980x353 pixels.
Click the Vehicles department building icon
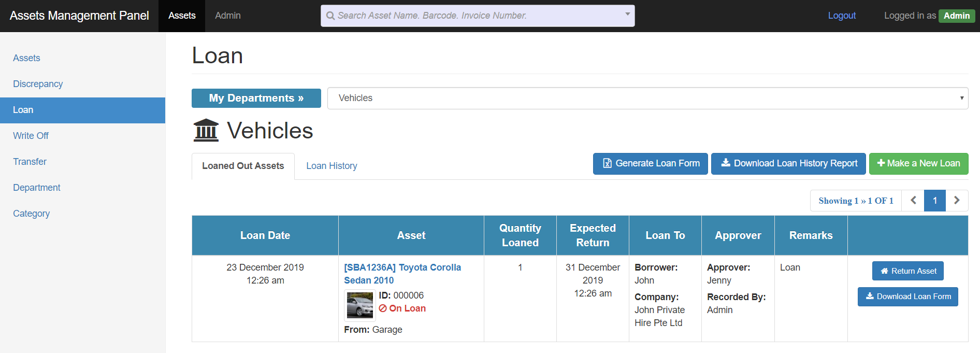pos(206,130)
